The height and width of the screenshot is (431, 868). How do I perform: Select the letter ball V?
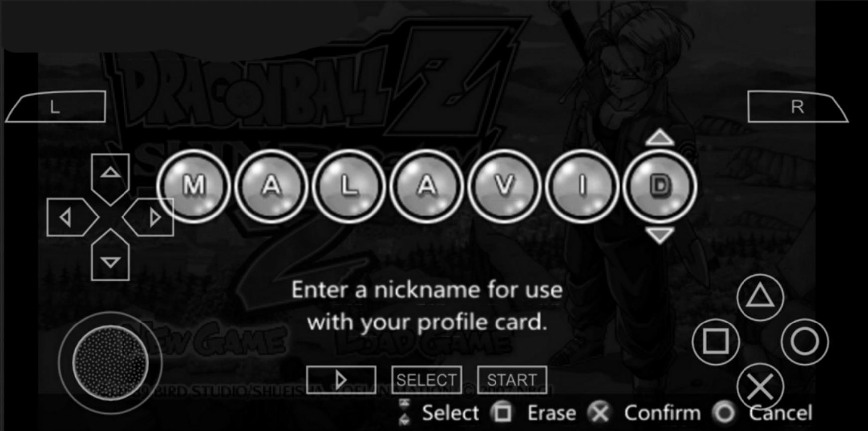(504, 186)
